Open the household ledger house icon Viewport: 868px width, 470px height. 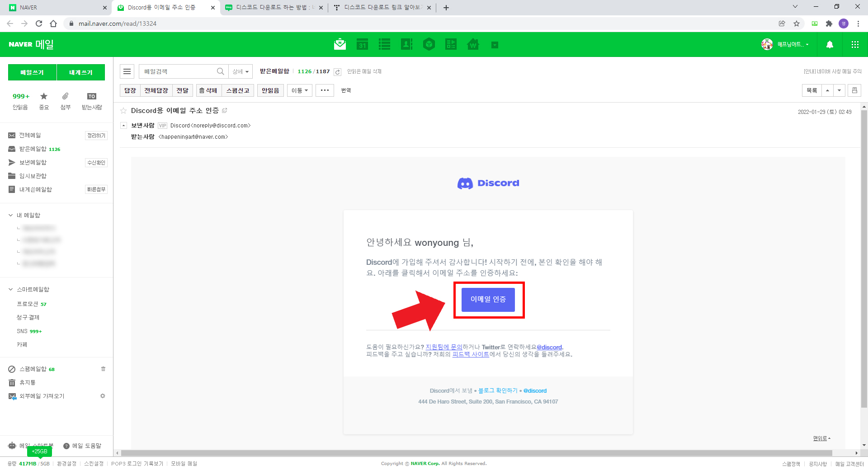tap(473, 44)
